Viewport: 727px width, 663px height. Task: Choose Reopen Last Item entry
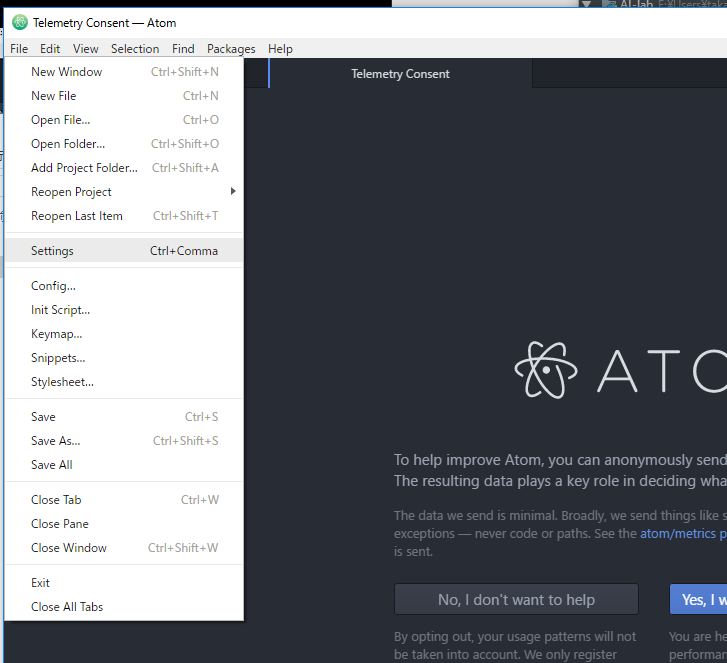click(124, 216)
